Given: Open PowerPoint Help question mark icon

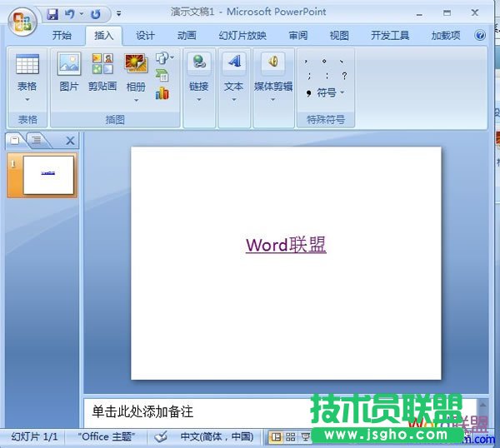Looking at the screenshot, I should point(480,35).
